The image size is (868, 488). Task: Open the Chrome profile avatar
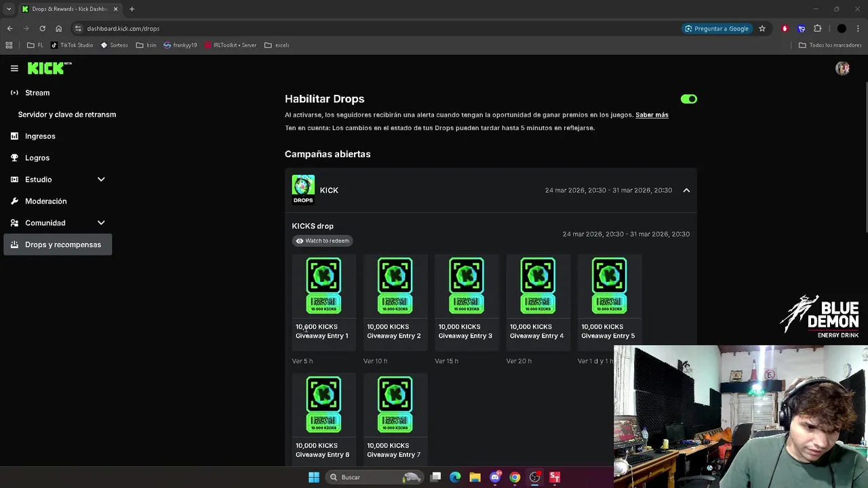842,28
